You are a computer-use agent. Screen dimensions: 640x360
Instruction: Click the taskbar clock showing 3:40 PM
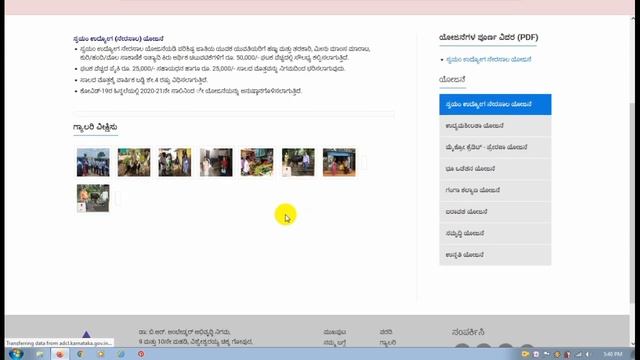click(612, 354)
